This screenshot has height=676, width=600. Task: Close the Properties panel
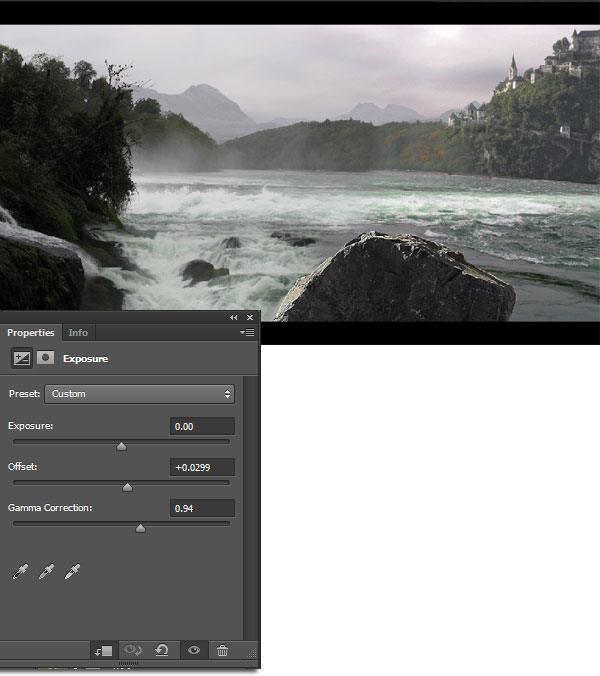[250, 317]
